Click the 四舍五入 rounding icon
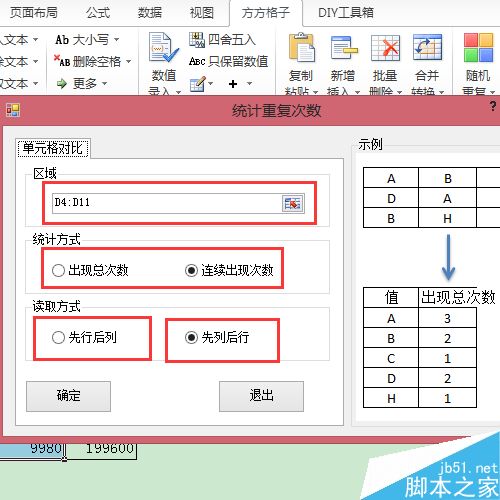This screenshot has width=500, height=500. click(x=197, y=40)
